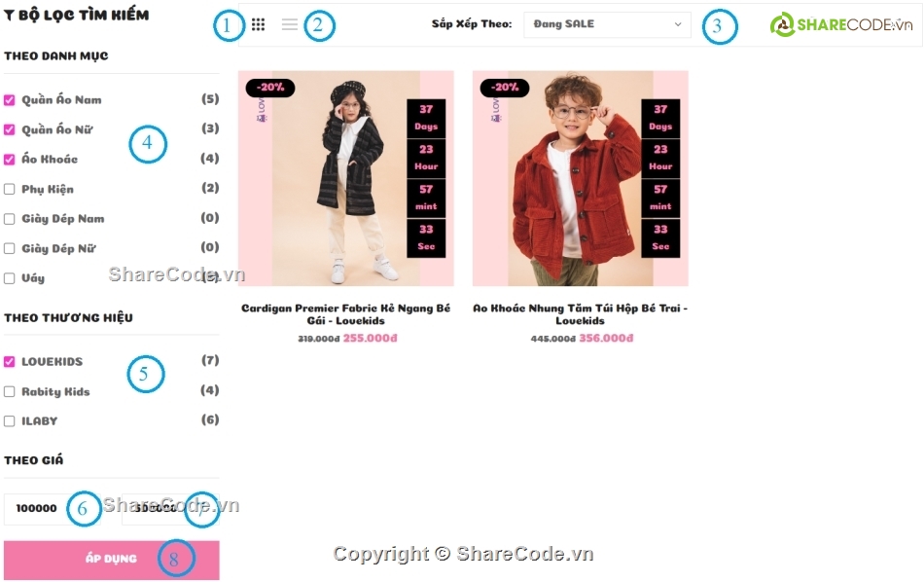The height and width of the screenshot is (582, 924).
Task: Click the red corduroy jacket boy thumbnail
Action: 581,178
